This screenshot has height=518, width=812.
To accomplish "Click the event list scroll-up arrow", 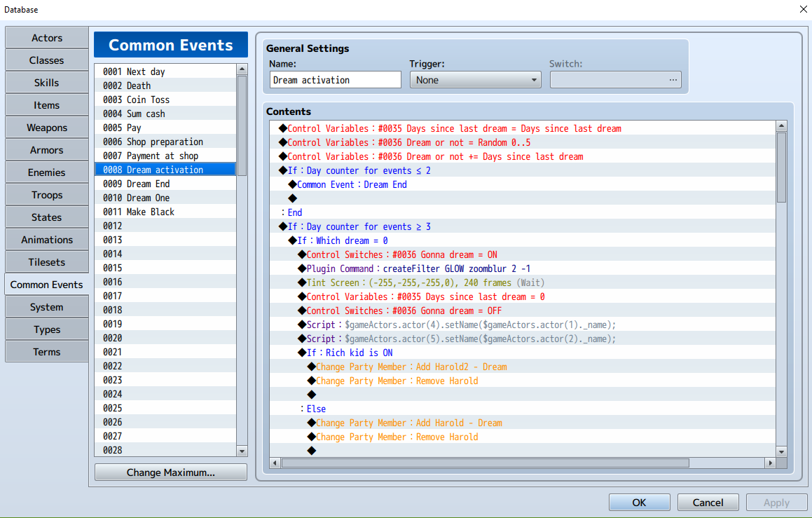I will [242, 69].
